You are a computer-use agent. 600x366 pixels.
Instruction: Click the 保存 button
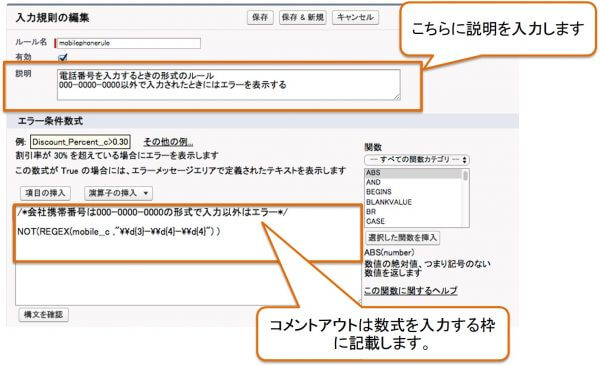pyautogui.click(x=260, y=17)
